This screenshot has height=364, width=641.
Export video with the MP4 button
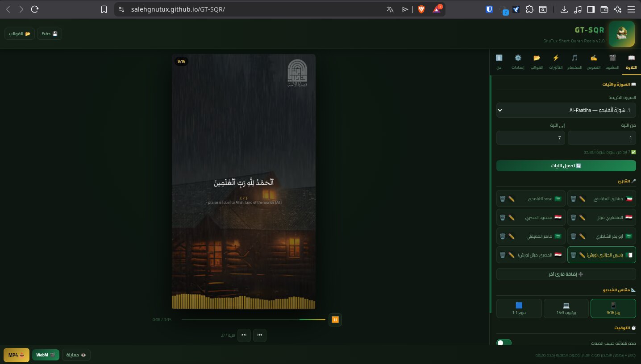pyautogui.click(x=16, y=355)
